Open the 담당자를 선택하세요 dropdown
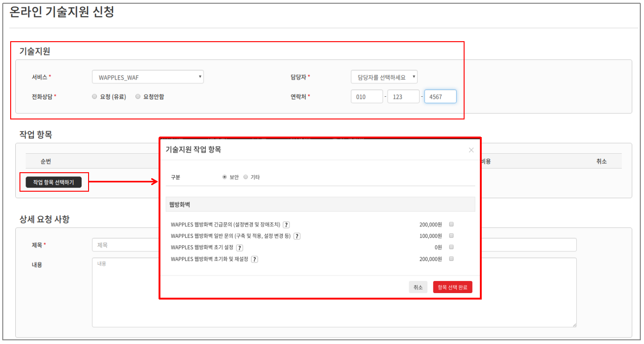 [384, 77]
